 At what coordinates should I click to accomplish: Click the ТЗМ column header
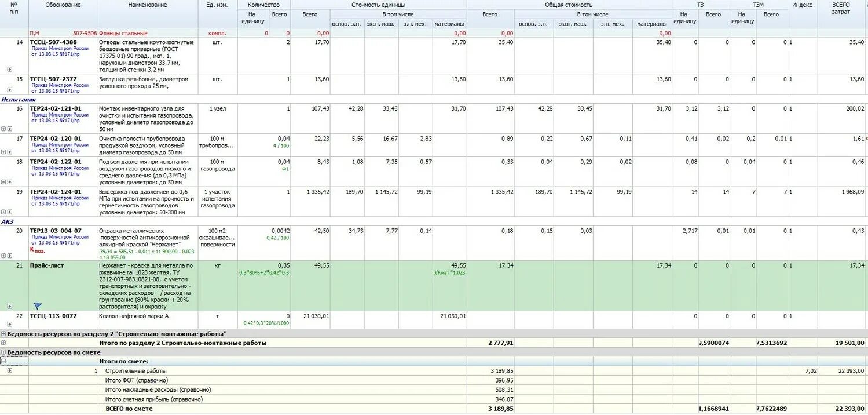click(758, 5)
